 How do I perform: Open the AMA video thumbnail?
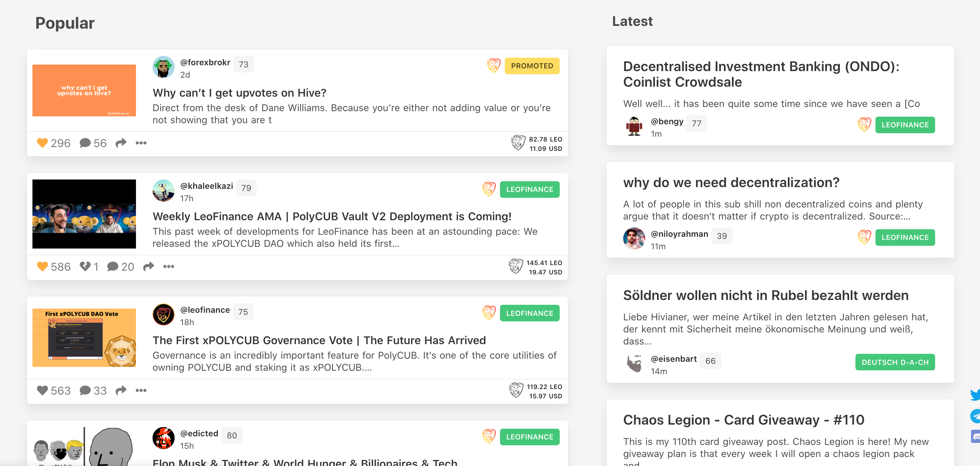84,214
